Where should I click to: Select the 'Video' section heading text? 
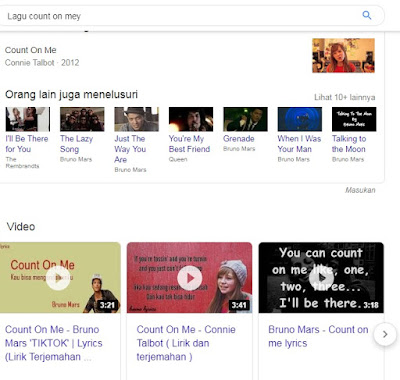pos(21,227)
